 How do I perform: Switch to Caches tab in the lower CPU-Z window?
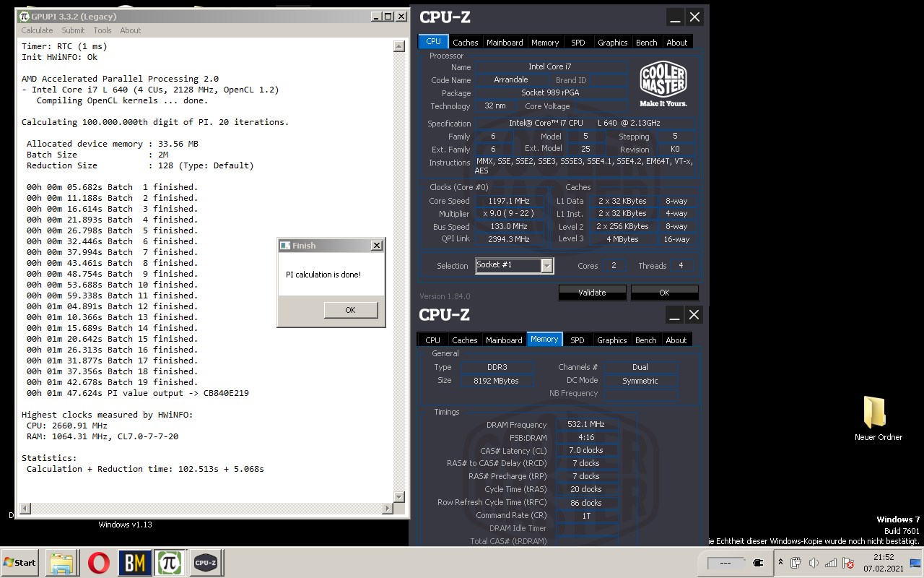tap(465, 340)
